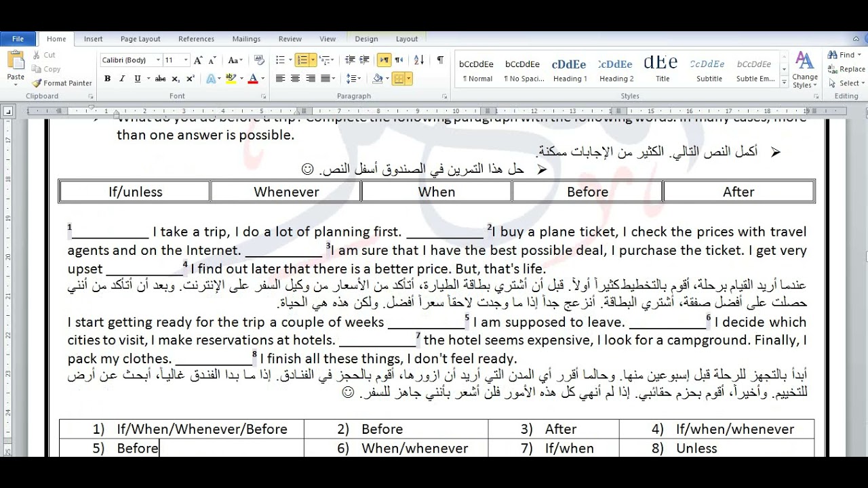The height and width of the screenshot is (488, 868).
Task: Click the Bullets list icon
Action: (280, 60)
